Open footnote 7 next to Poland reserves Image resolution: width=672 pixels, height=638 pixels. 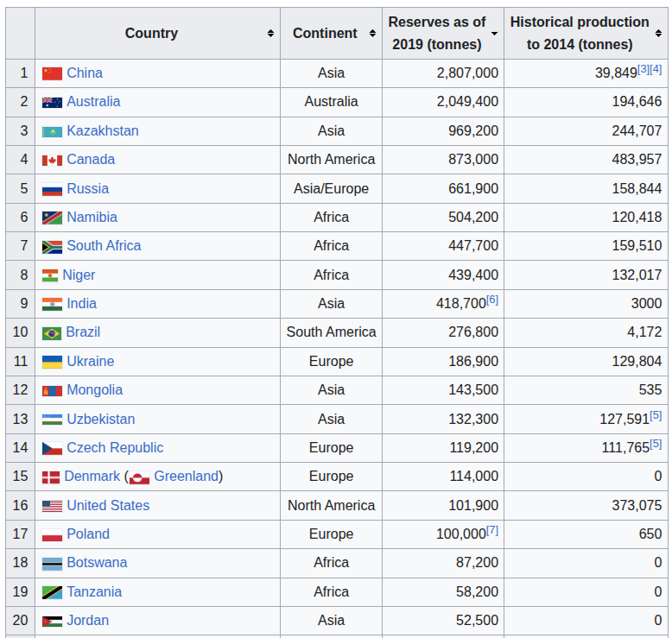coord(492,530)
